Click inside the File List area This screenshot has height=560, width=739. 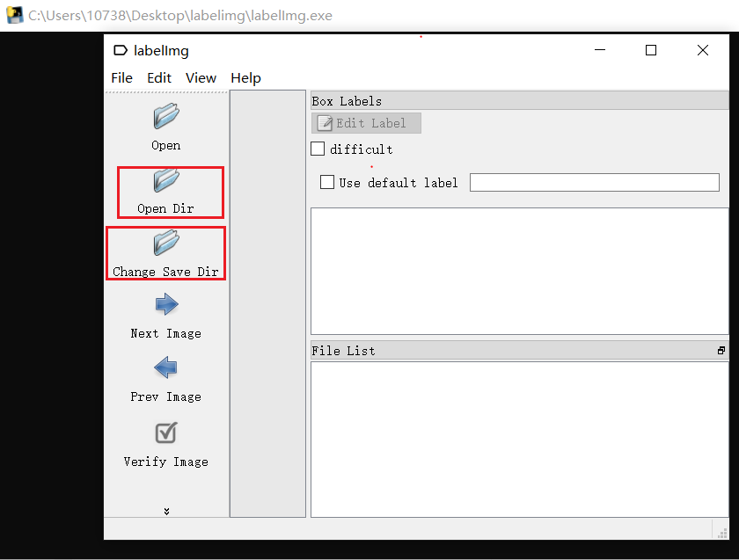coord(519,439)
